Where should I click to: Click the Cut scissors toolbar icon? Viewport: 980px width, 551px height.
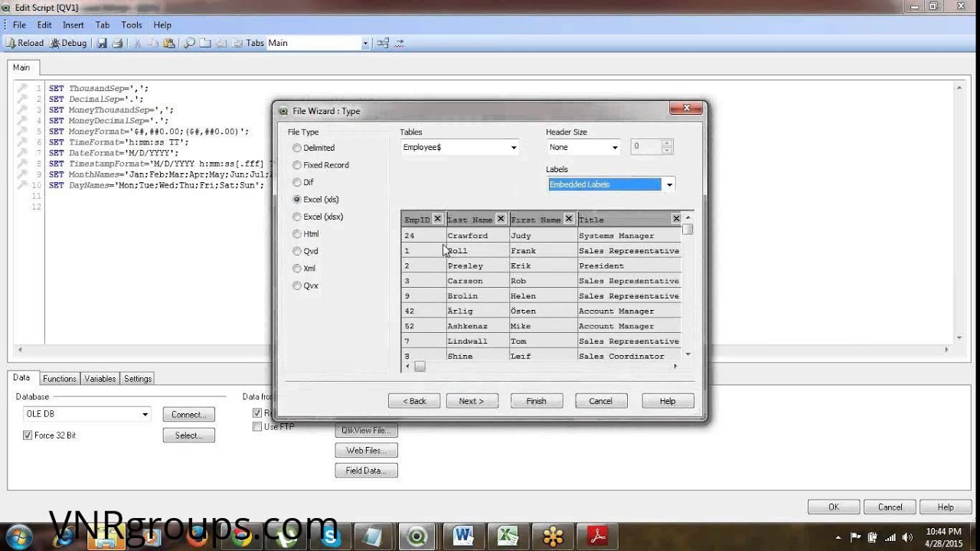(x=138, y=43)
